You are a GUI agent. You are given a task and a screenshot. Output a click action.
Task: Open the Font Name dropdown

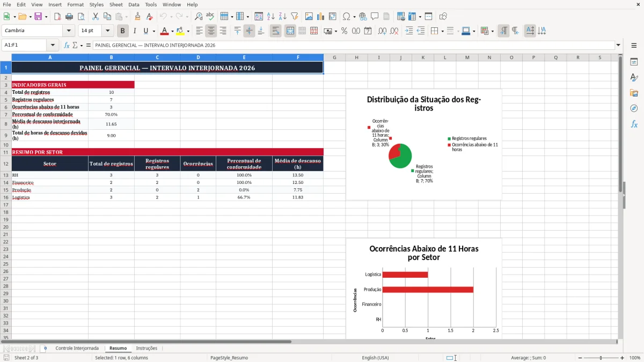point(69,31)
